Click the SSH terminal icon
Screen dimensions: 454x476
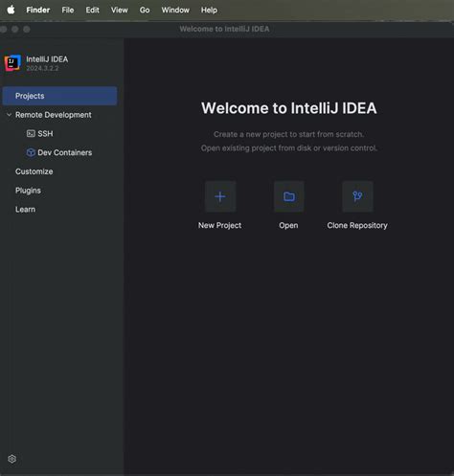pyautogui.click(x=31, y=133)
